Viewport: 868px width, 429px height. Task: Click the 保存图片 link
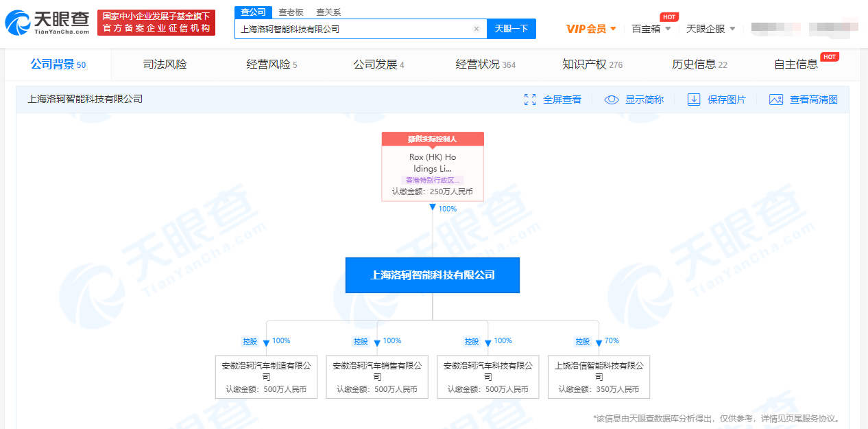pyautogui.click(x=727, y=100)
